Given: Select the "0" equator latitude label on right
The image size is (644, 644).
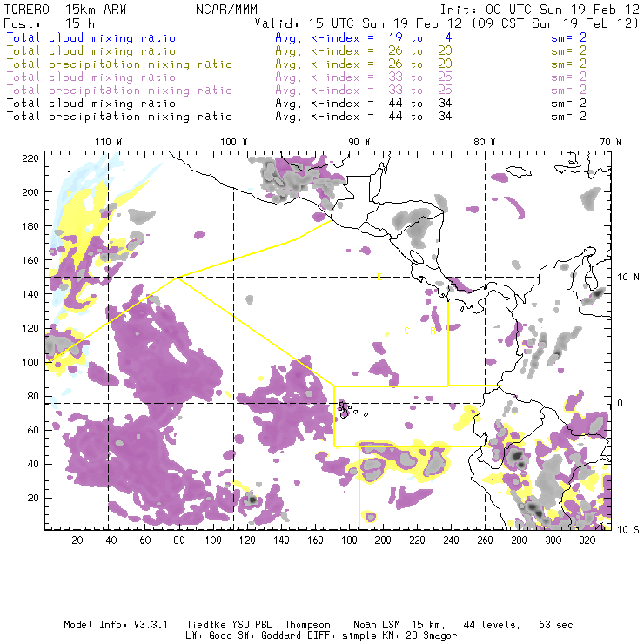Looking at the screenshot, I should tap(621, 403).
